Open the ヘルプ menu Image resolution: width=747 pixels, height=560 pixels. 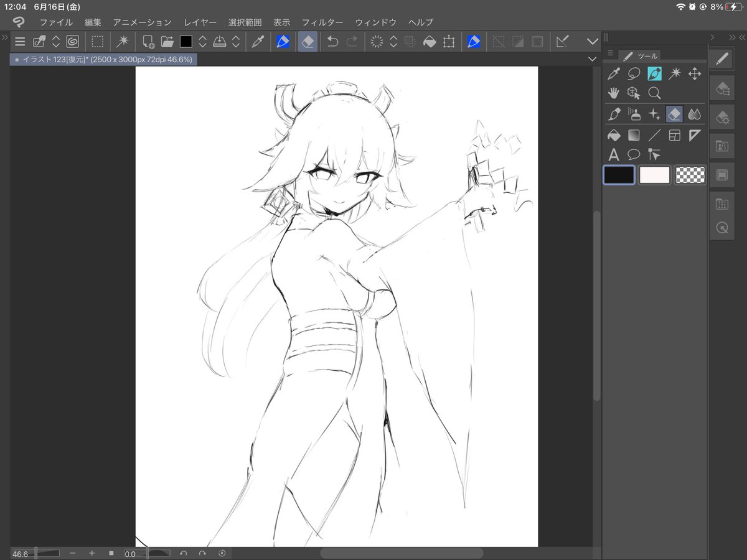click(x=421, y=22)
